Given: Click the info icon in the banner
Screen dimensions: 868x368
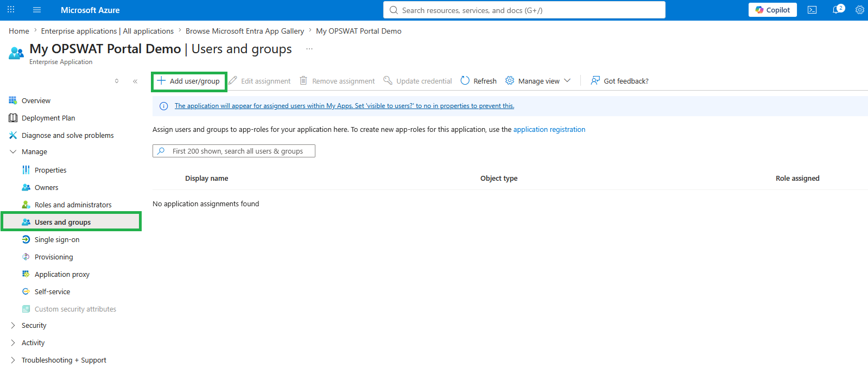Looking at the screenshot, I should (163, 106).
